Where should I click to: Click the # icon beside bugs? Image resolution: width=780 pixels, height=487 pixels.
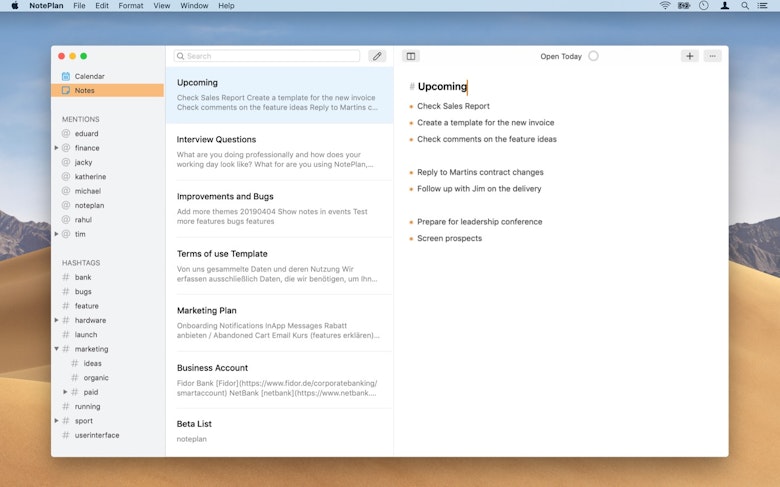(66, 292)
